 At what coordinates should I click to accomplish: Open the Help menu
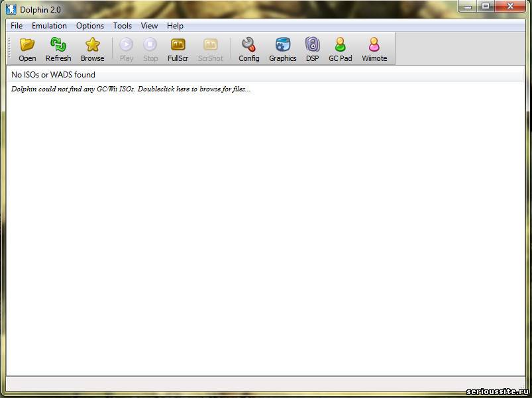[x=175, y=26]
